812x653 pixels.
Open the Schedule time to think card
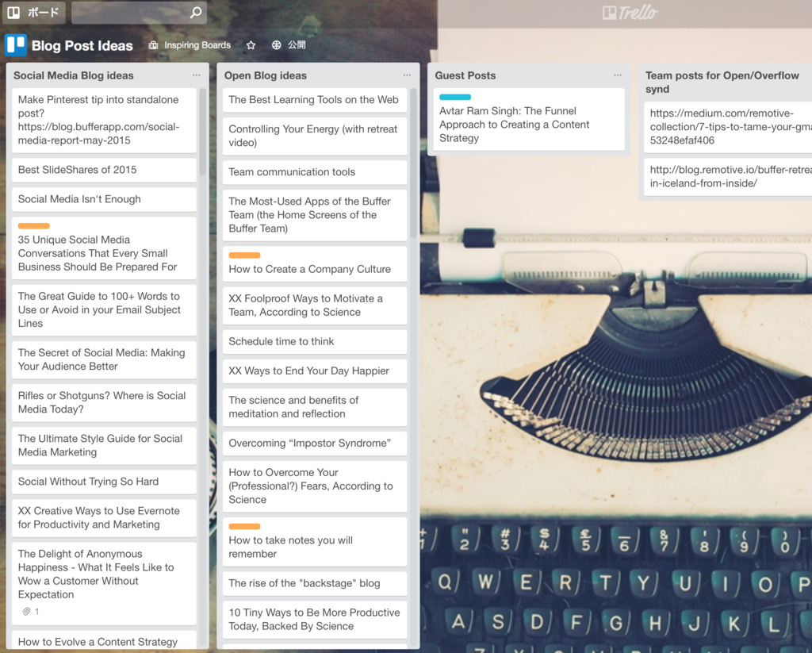pos(315,342)
